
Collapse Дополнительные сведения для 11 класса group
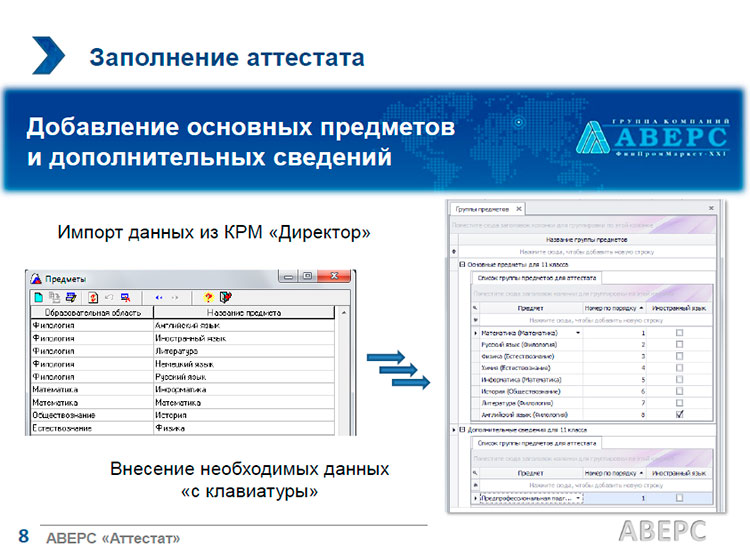(462, 430)
